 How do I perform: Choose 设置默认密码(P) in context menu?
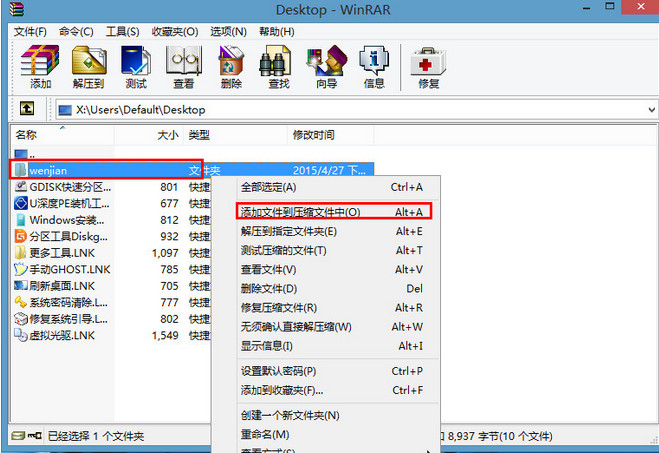coord(332,371)
